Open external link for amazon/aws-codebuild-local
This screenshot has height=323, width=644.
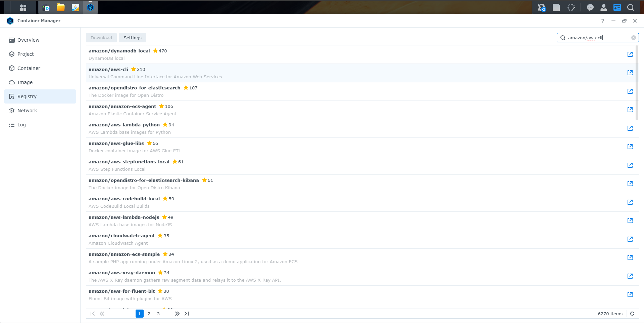tap(630, 202)
